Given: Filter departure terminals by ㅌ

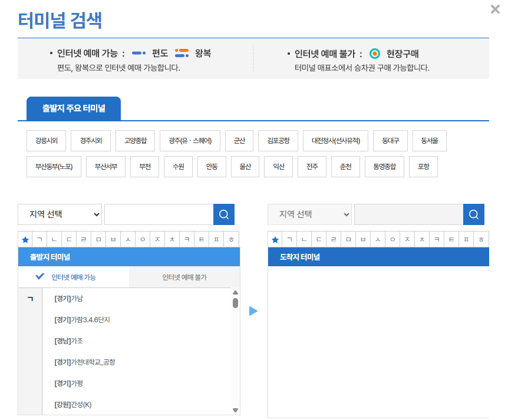Looking at the screenshot, I should click(x=202, y=240).
